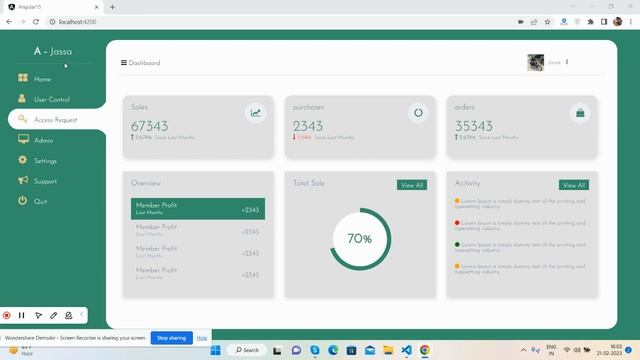This screenshot has height=360, width=640.
Task: Collapse the recorder toolbar with chevron
Action: coord(82,314)
